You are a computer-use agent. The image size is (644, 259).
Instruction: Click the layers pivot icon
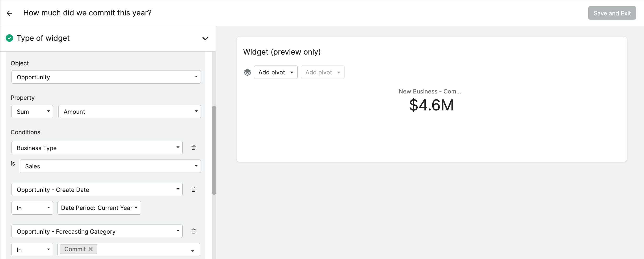point(247,72)
